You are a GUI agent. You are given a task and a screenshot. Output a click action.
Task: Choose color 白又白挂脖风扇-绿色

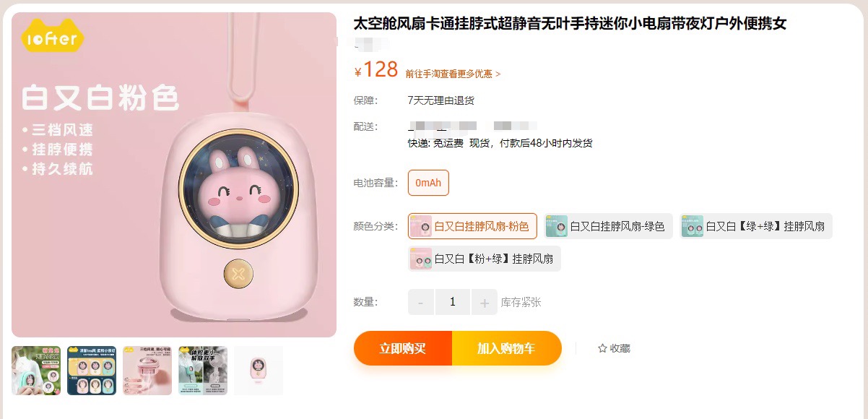click(608, 226)
